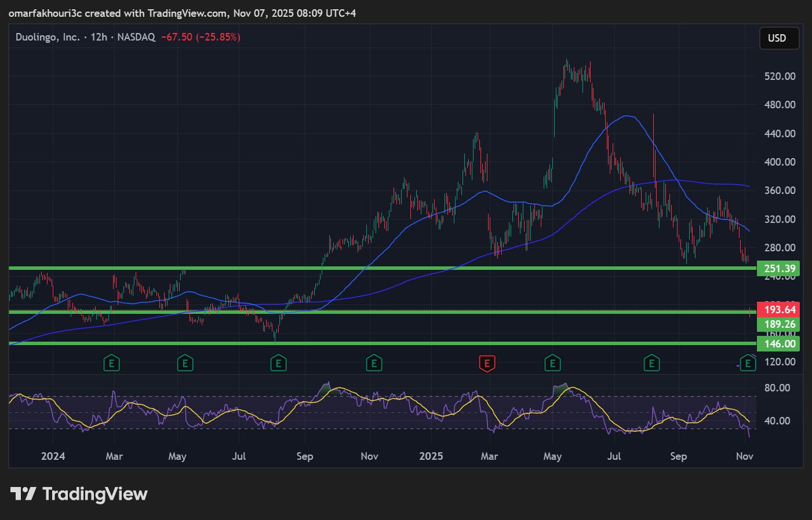This screenshot has height=520, width=812.
Task: Click the red earnings marker near Mar 2025
Action: tap(487, 364)
